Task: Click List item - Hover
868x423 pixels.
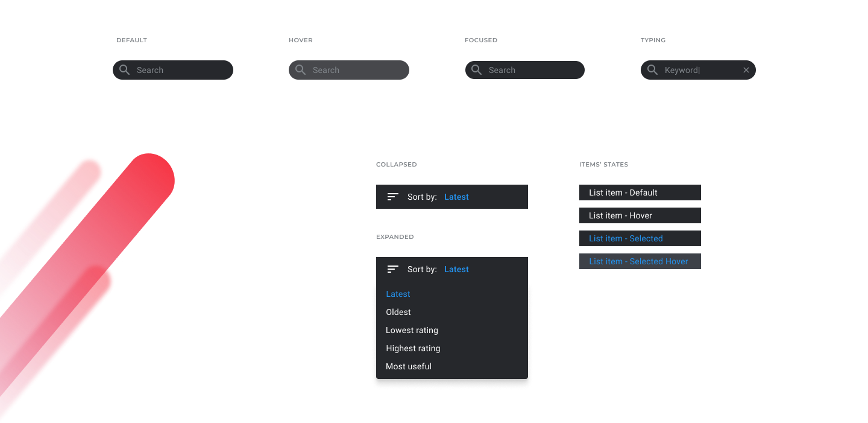Action: pos(640,215)
